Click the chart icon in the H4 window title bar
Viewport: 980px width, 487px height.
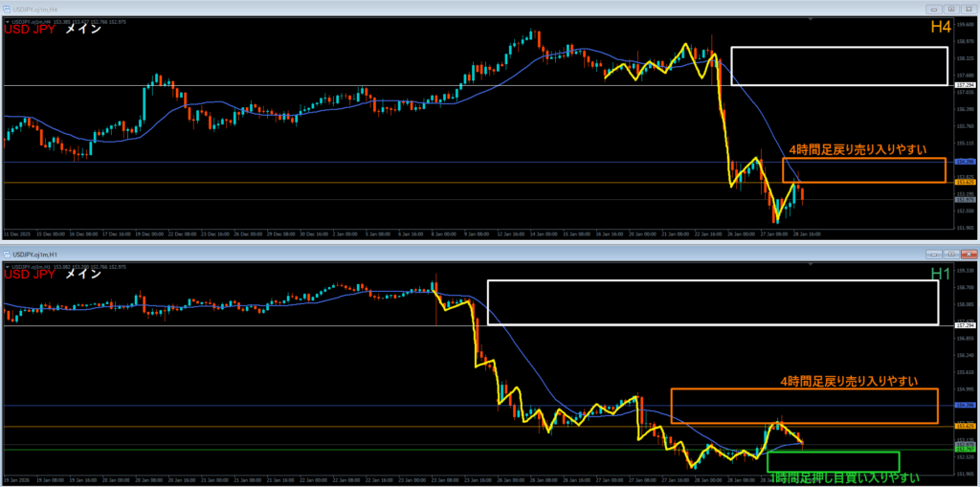[x=7, y=10]
